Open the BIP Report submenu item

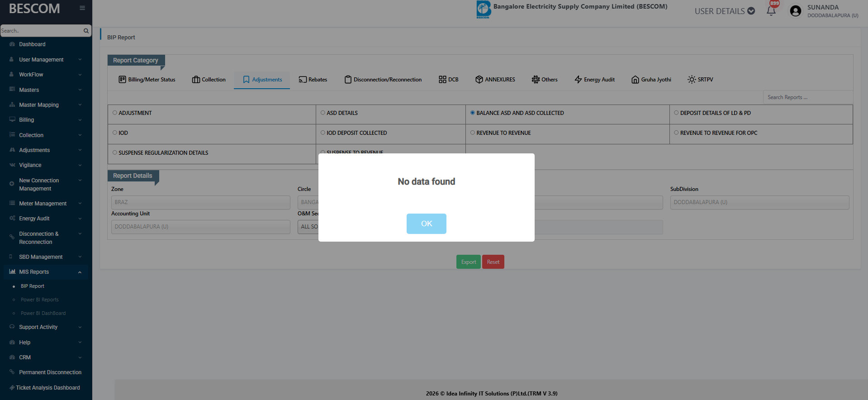pos(33,286)
